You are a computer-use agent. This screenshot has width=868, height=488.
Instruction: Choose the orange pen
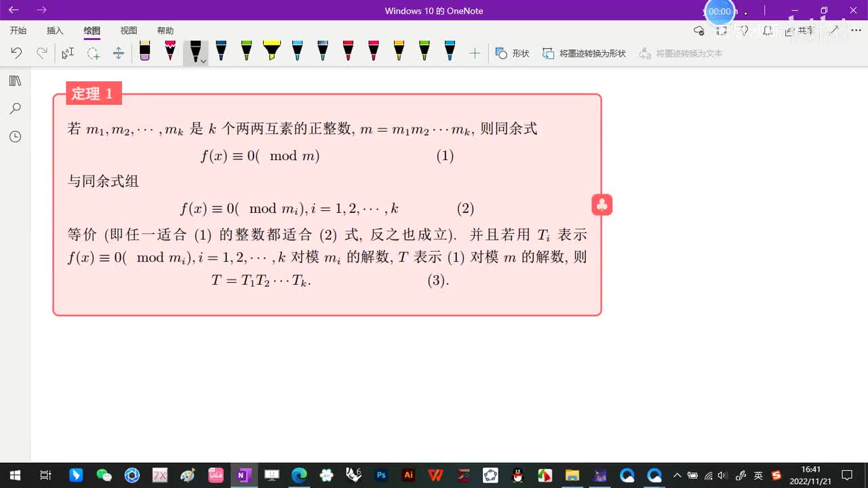pos(399,51)
